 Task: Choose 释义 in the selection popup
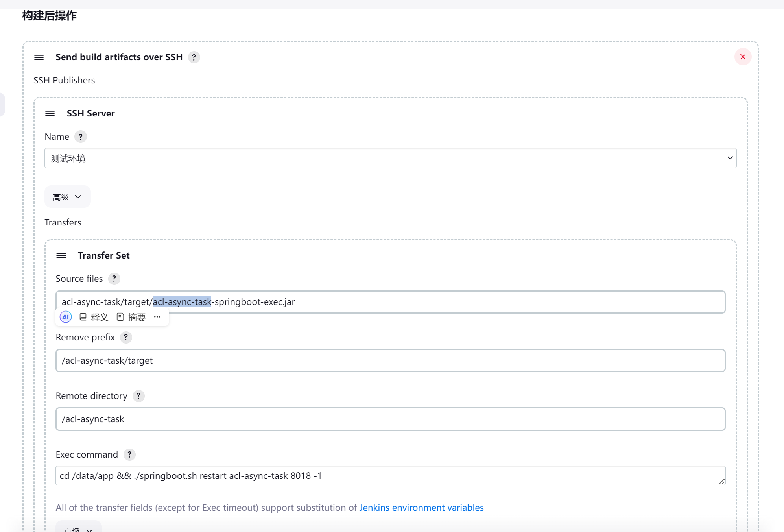click(94, 317)
